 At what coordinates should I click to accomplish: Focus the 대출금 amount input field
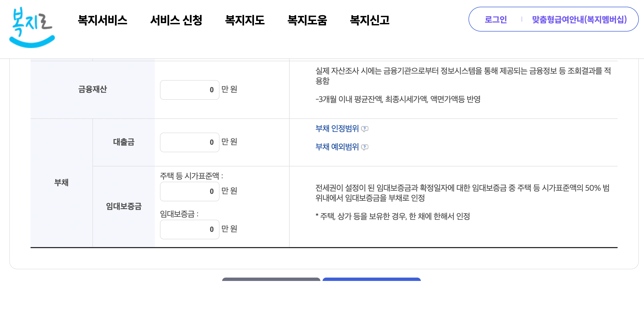tap(189, 142)
